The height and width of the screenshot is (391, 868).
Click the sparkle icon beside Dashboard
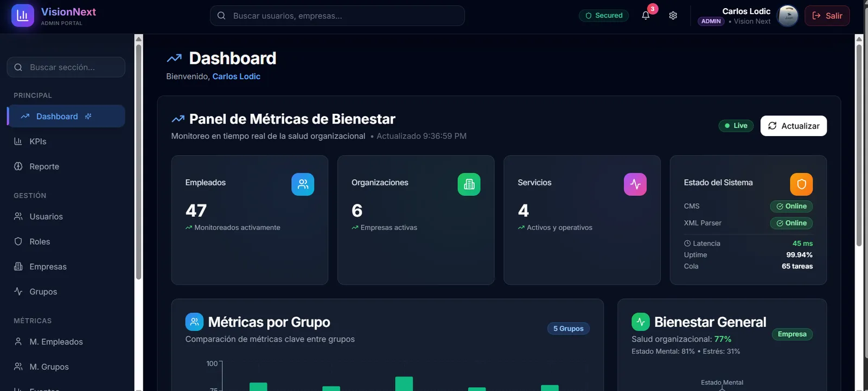88,116
